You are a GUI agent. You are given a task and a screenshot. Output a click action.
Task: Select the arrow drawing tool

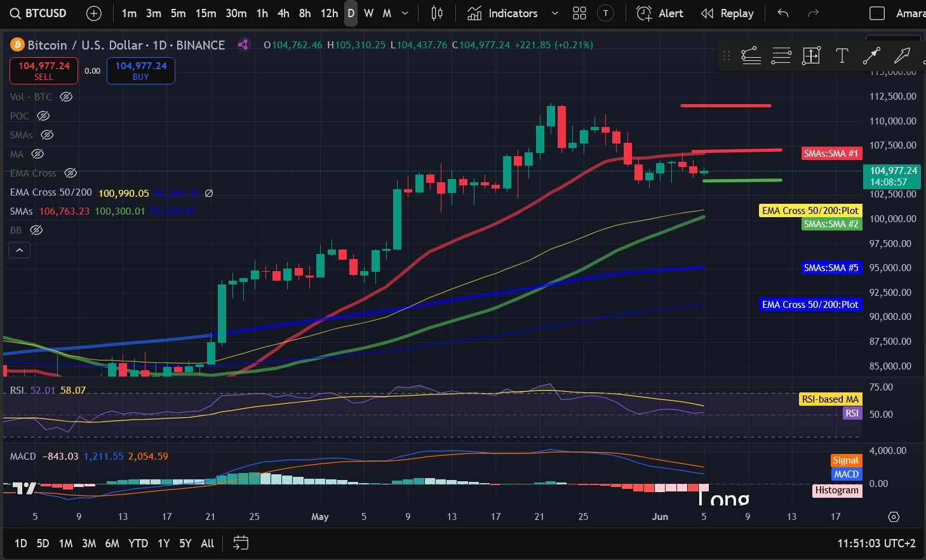click(902, 56)
